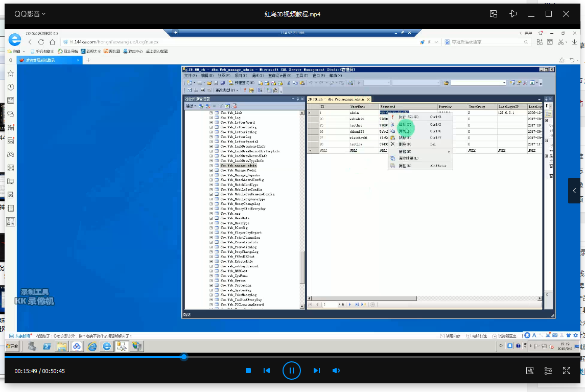Enter fullscreen mode
Image resolution: width=585 pixels, height=392 pixels.
click(x=566, y=371)
